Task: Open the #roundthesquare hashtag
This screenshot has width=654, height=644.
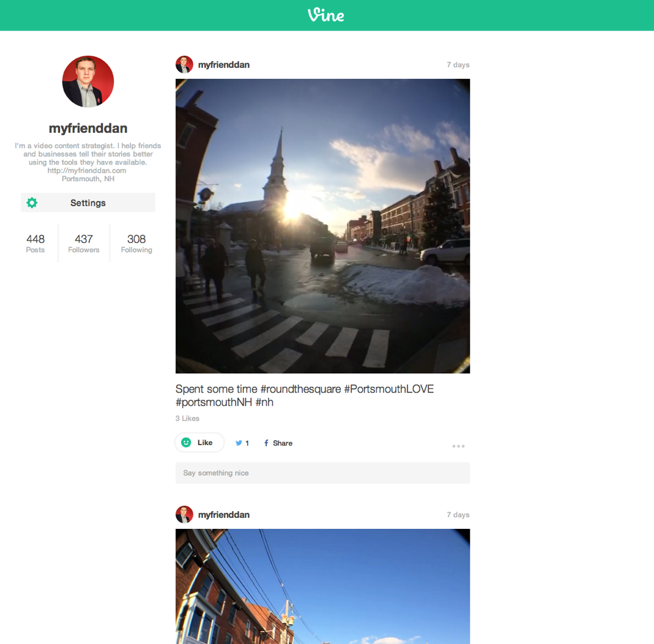Action: (301, 389)
